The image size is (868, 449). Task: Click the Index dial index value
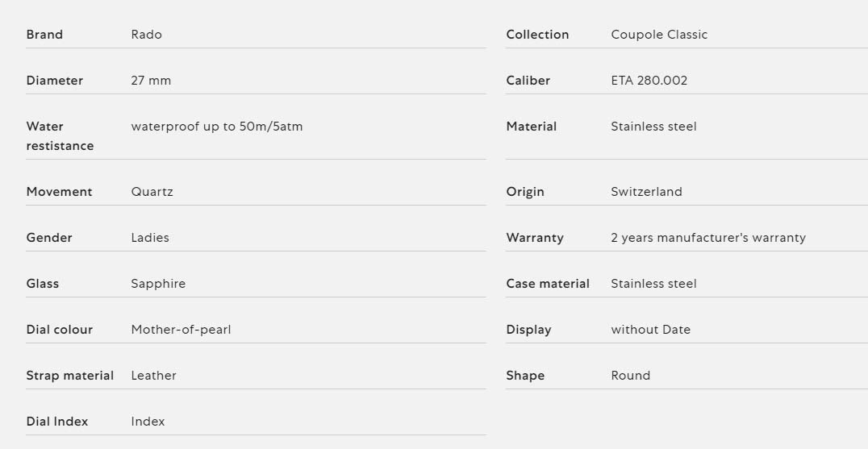148,422
